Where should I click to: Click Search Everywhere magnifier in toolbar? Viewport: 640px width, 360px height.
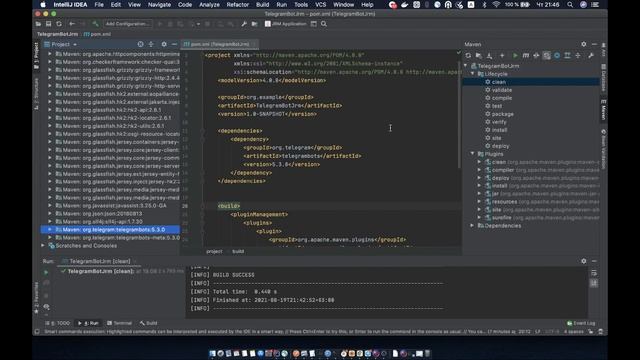[x=324, y=24]
